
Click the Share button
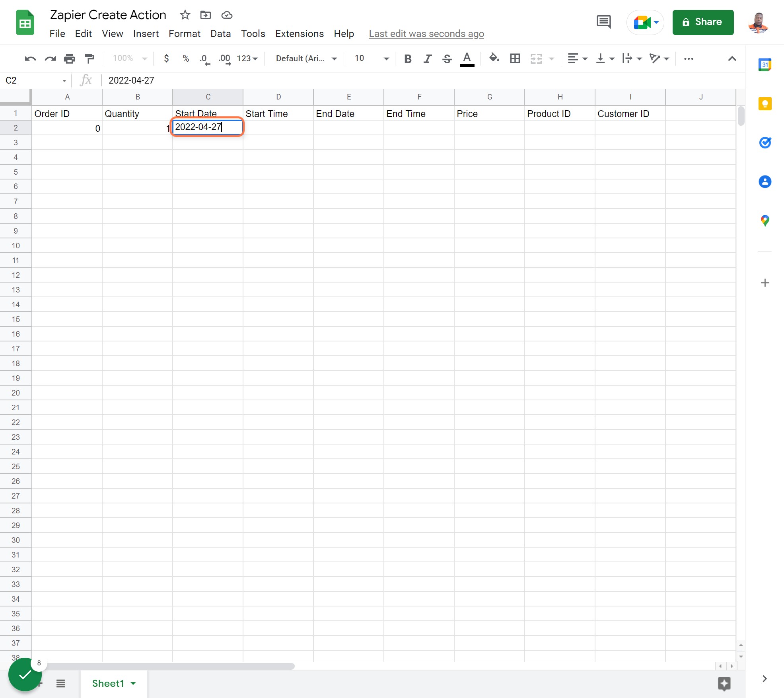[x=703, y=22]
